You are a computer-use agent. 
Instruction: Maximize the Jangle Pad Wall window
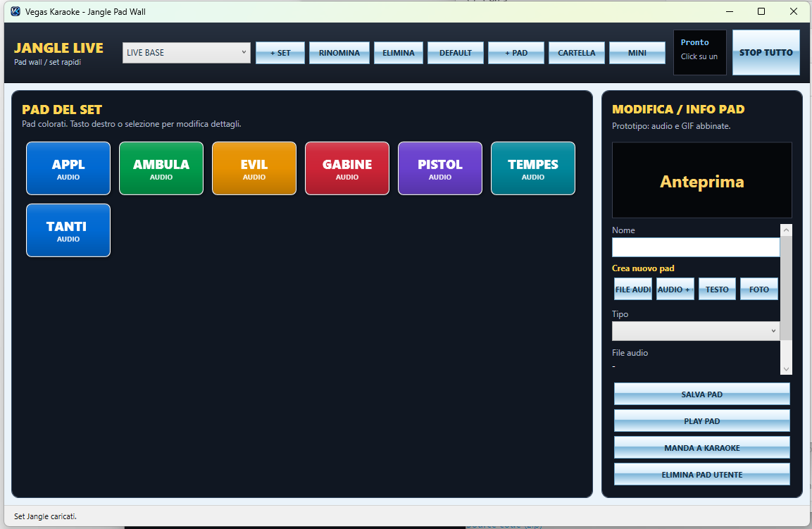pyautogui.click(x=761, y=11)
